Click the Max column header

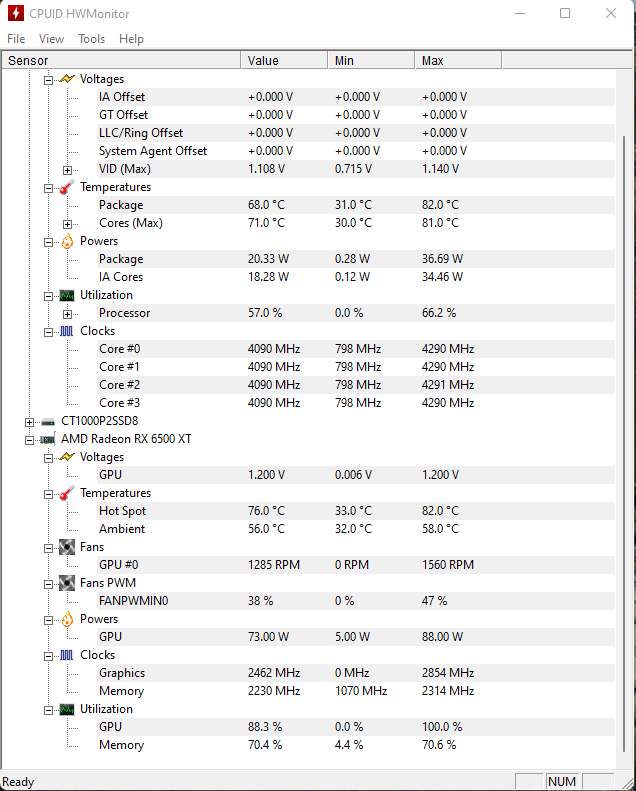tap(458, 61)
